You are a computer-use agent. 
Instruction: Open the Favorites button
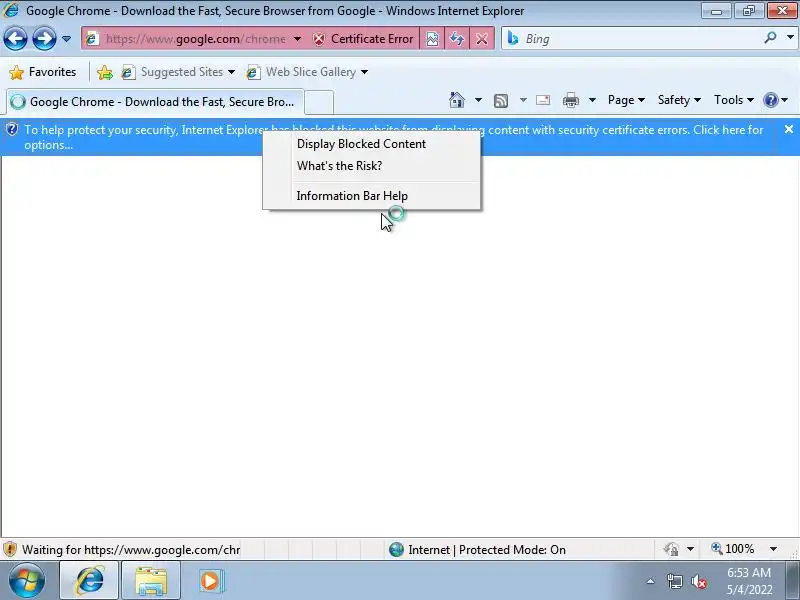(43, 72)
